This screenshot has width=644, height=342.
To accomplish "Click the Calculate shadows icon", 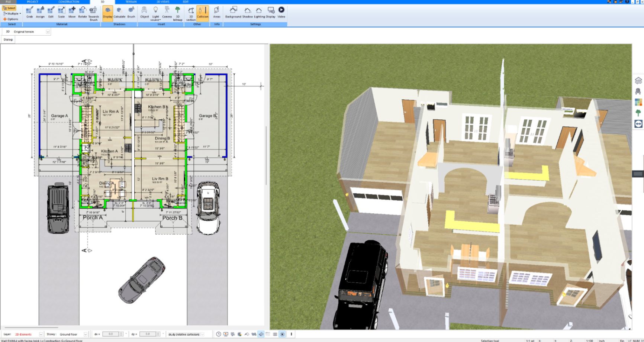I will pyautogui.click(x=119, y=12).
